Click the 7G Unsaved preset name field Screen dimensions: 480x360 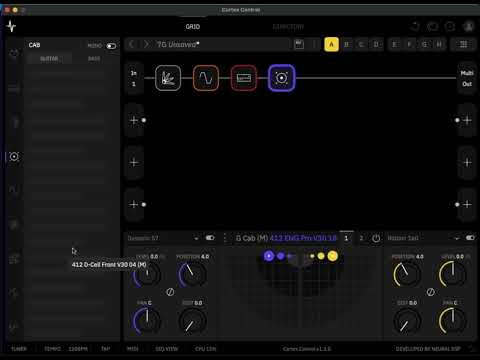[222, 44]
